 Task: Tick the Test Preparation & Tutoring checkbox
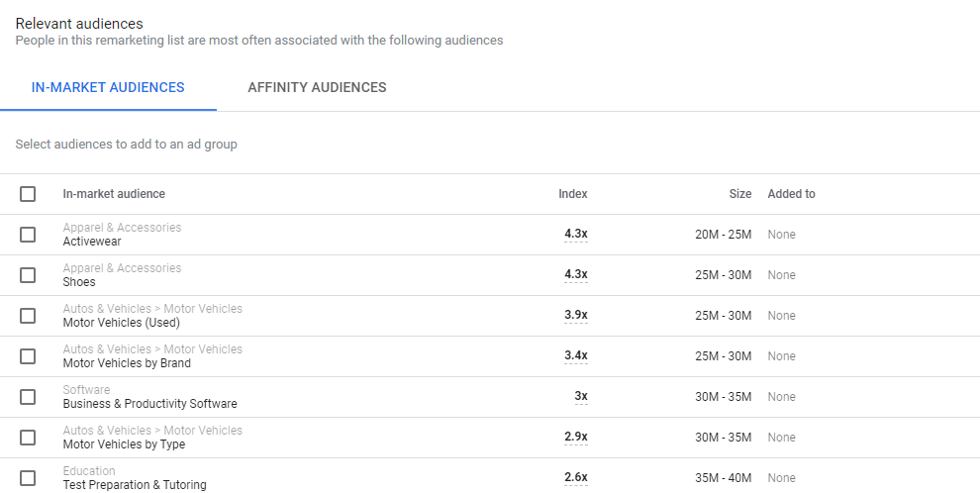coord(28,478)
